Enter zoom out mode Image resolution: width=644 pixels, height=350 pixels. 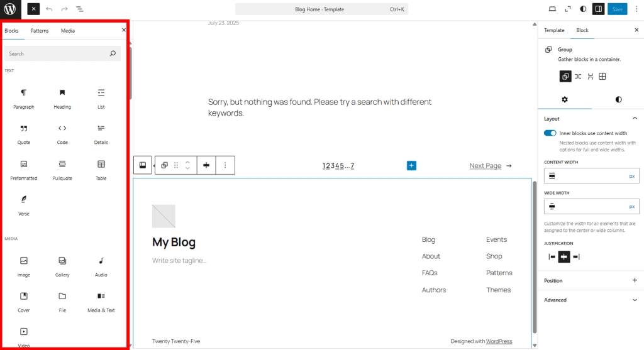click(568, 9)
